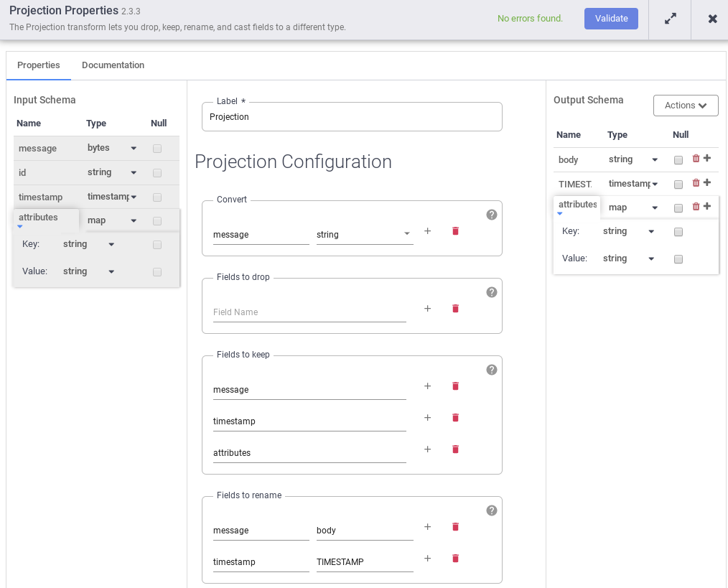The width and height of the screenshot is (728, 588).
Task: Delete the message Convert row
Action: pos(455,231)
